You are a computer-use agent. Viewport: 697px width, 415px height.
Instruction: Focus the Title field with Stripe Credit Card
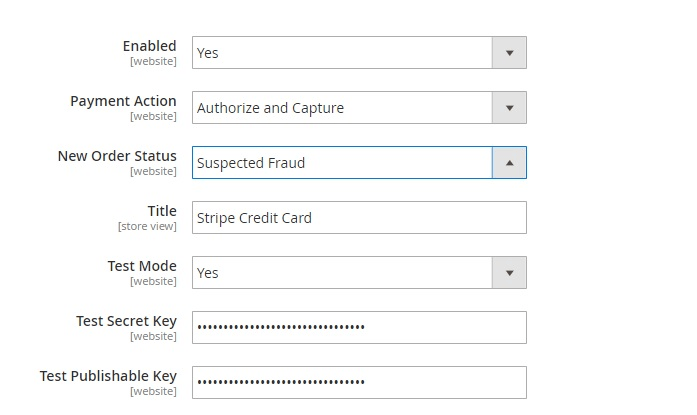point(359,218)
